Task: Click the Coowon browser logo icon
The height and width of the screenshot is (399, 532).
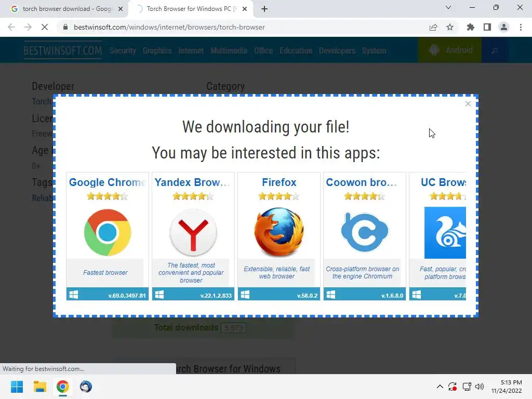Action: click(364, 232)
